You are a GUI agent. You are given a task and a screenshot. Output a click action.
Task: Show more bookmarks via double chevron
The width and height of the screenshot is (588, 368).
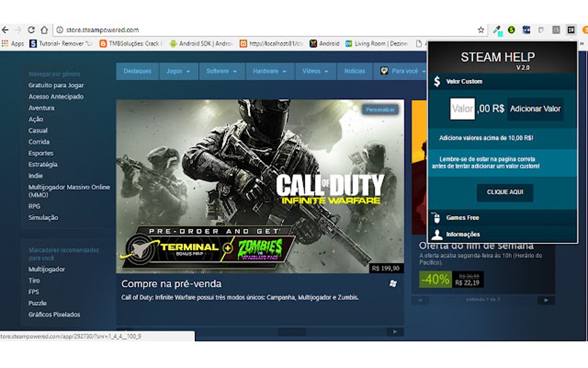pos(582,43)
